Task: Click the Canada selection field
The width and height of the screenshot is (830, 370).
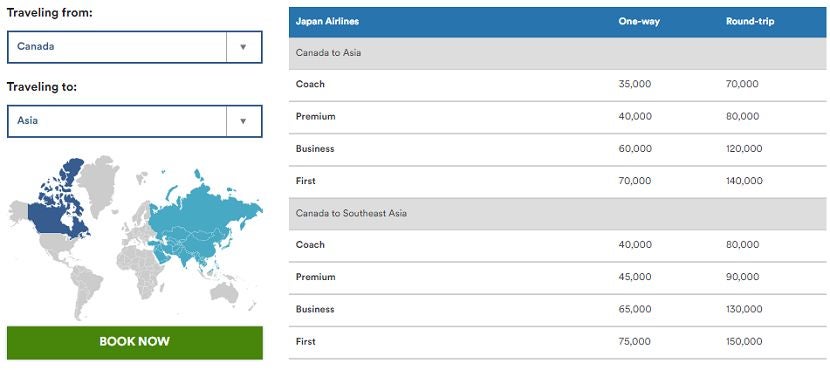Action: (134, 47)
